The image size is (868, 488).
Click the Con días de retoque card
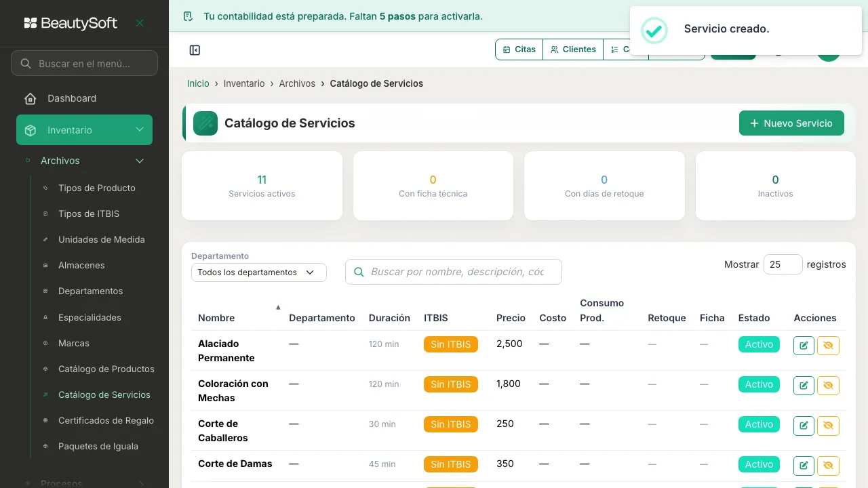[x=604, y=186]
